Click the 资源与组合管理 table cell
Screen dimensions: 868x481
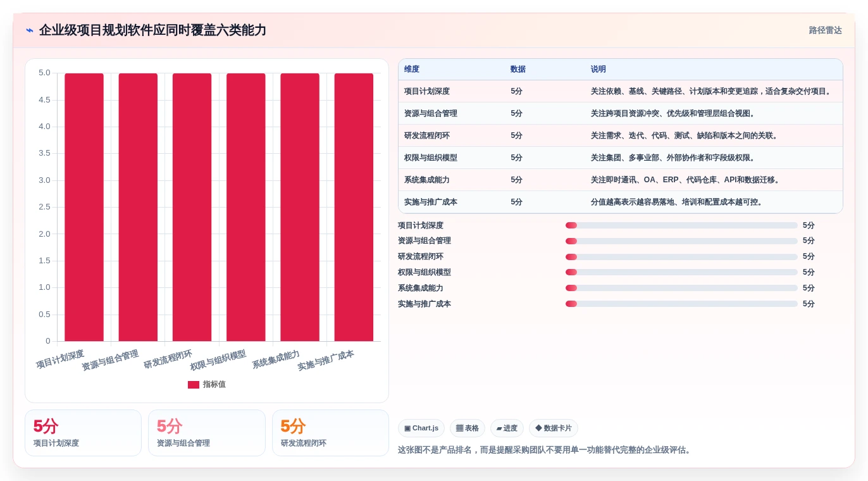pyautogui.click(x=431, y=113)
